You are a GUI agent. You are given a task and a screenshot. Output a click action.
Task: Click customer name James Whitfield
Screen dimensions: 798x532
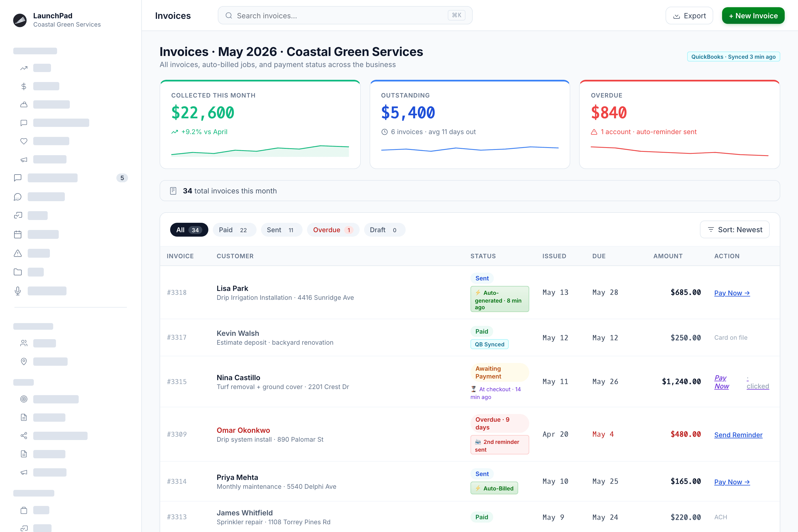point(245,513)
